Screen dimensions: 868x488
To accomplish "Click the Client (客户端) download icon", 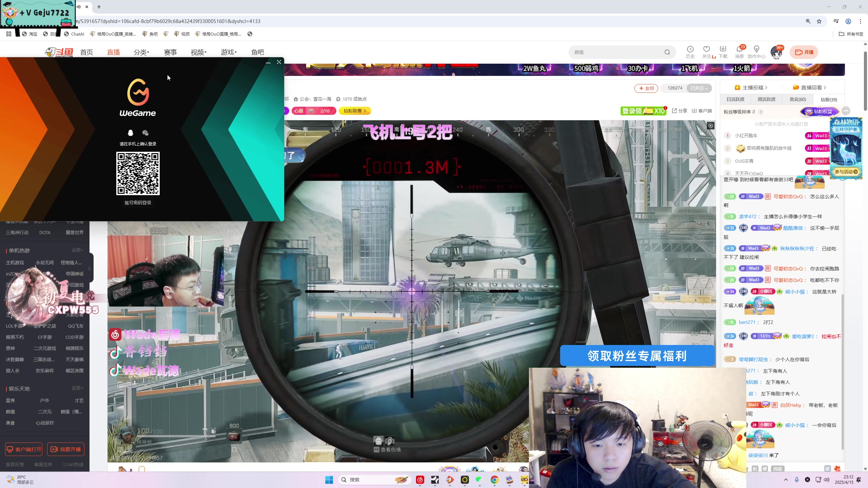I will tap(702, 111).
